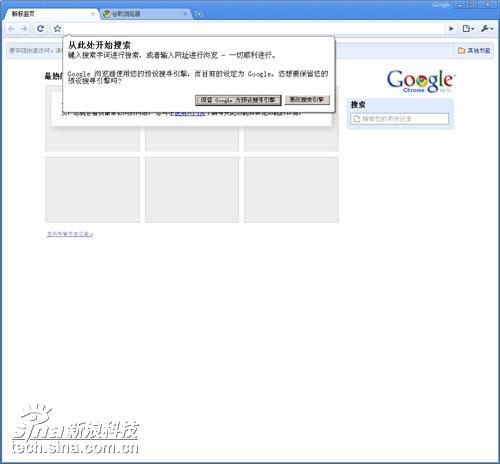Go back with the Back arrow
Screen dimensions: 500x464
click(x=11, y=29)
